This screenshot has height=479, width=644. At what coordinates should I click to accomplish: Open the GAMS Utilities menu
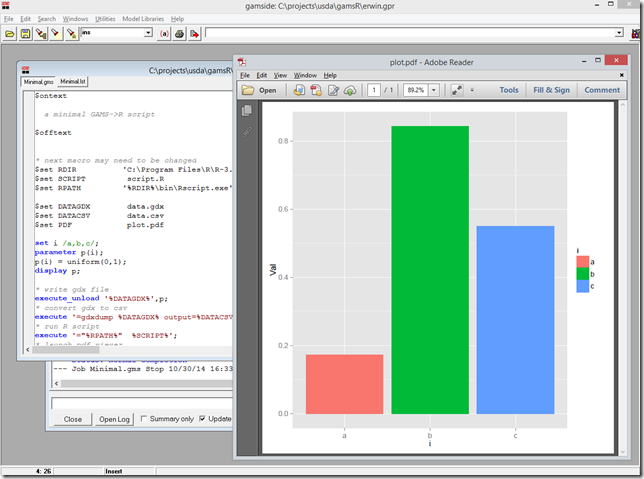click(105, 19)
